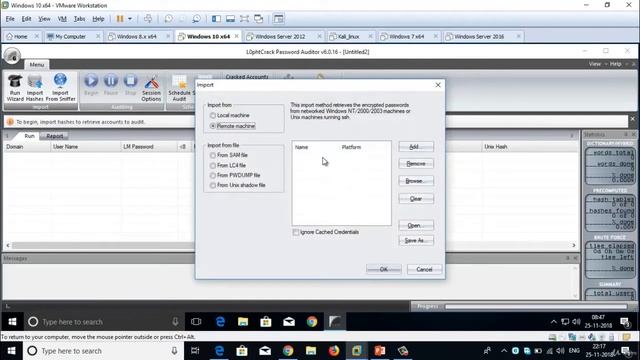Screen dimensions: 640x360
Task: Open the VMware Tabs menu
Action: pos(79,19)
